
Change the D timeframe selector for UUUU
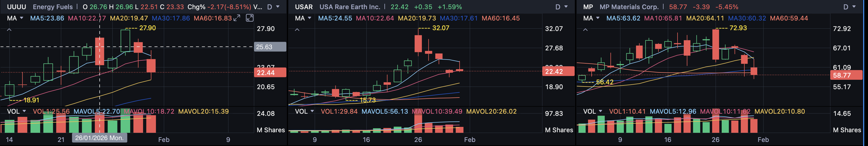point(273,7)
